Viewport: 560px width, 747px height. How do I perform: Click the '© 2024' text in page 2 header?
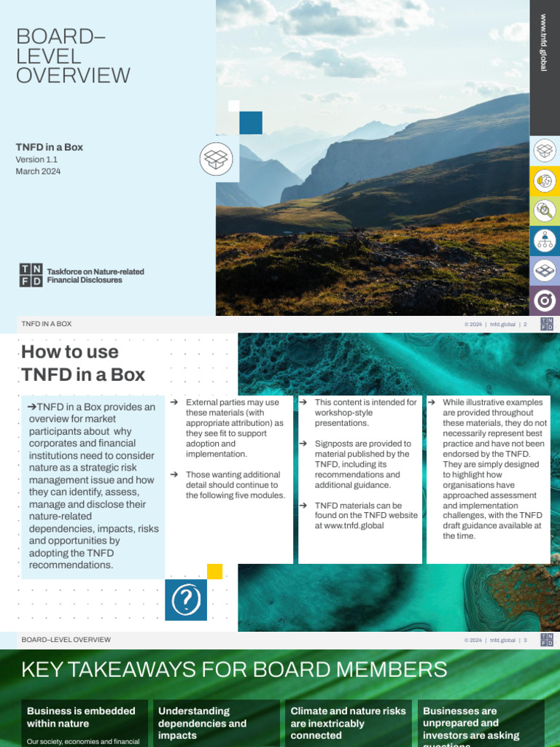pyautogui.click(x=472, y=325)
